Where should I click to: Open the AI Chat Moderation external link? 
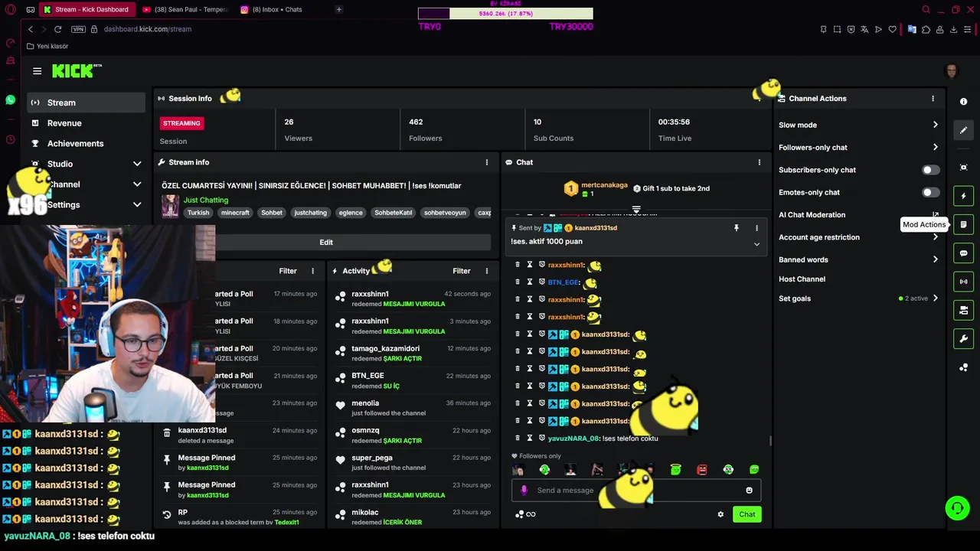pyautogui.click(x=936, y=215)
